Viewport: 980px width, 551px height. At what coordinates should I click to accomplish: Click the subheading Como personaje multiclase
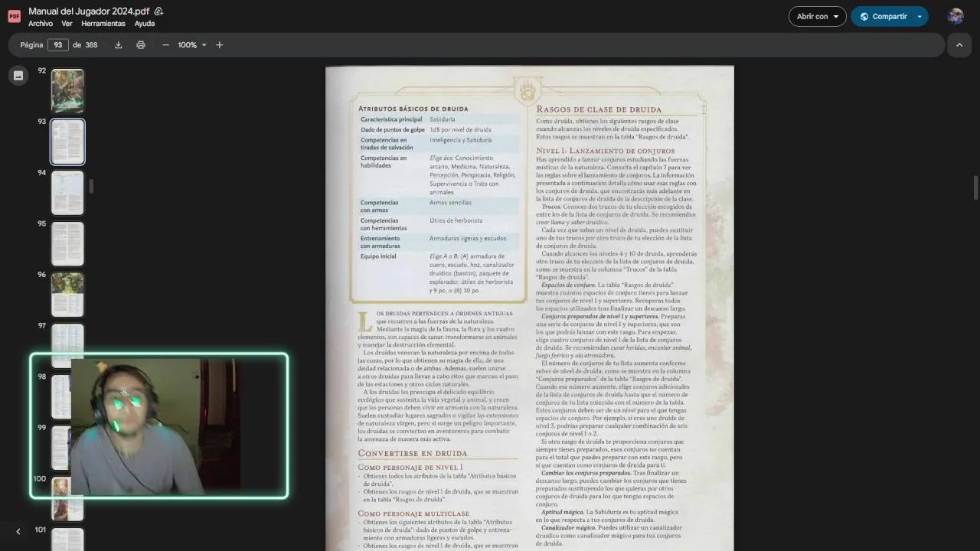pos(413,514)
